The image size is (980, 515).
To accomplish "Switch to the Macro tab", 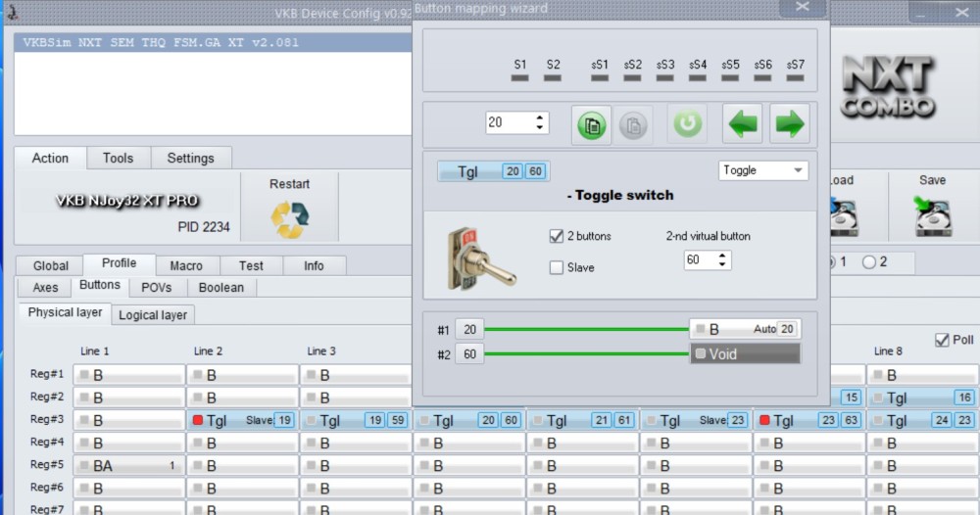I will click(x=186, y=266).
